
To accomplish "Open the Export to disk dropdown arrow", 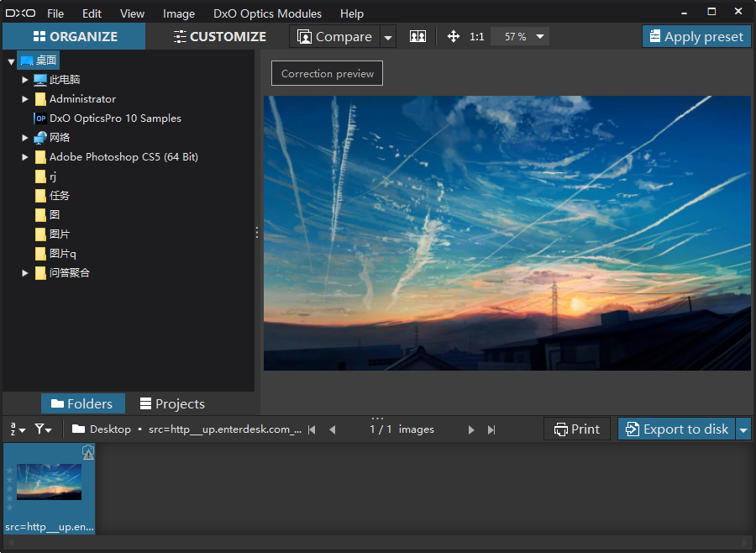I will pyautogui.click(x=743, y=429).
